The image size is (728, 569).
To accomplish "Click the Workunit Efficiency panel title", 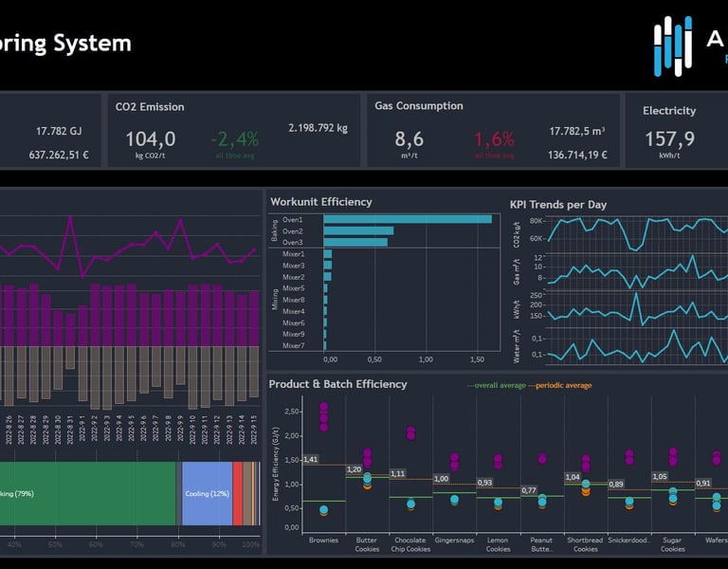I will click(321, 202).
